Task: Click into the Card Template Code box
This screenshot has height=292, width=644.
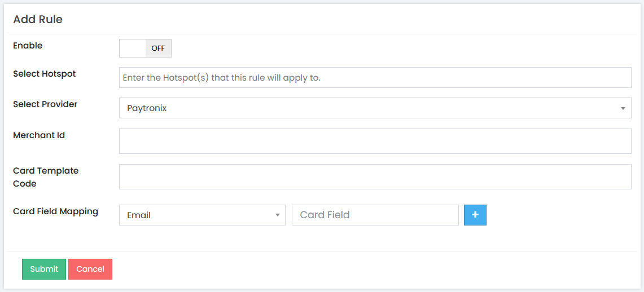Action: click(x=375, y=177)
